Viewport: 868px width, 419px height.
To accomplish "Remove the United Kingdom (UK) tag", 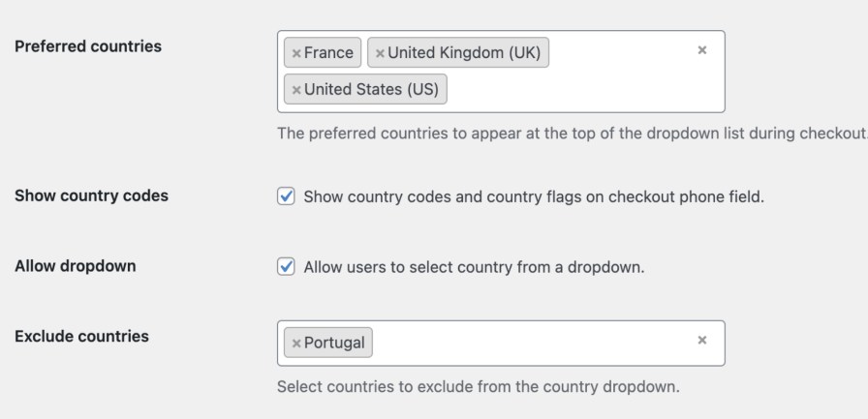I will [x=380, y=53].
